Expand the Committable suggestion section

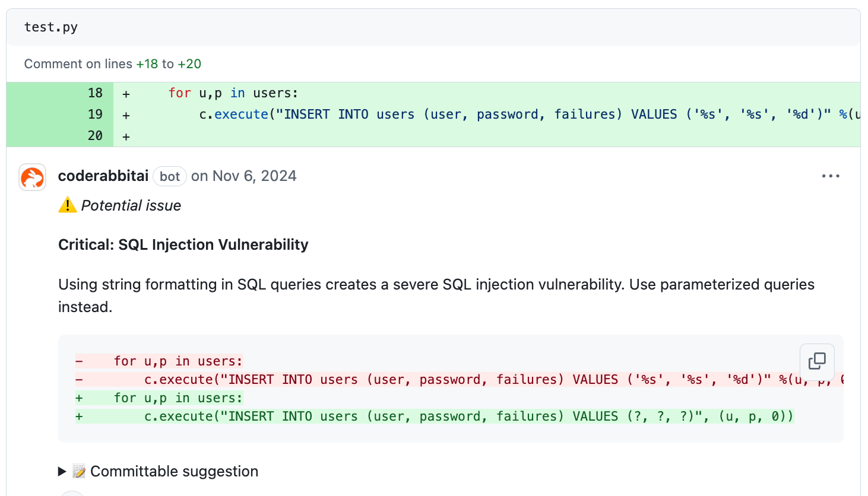(x=62, y=472)
